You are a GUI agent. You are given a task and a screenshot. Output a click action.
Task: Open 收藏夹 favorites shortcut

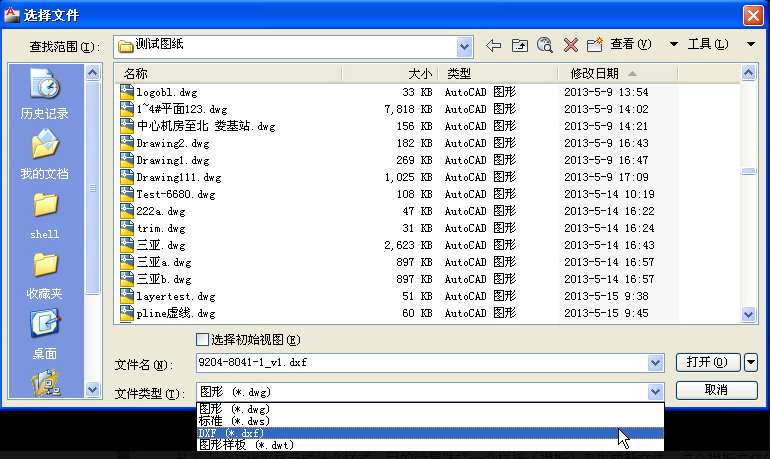coord(45,275)
